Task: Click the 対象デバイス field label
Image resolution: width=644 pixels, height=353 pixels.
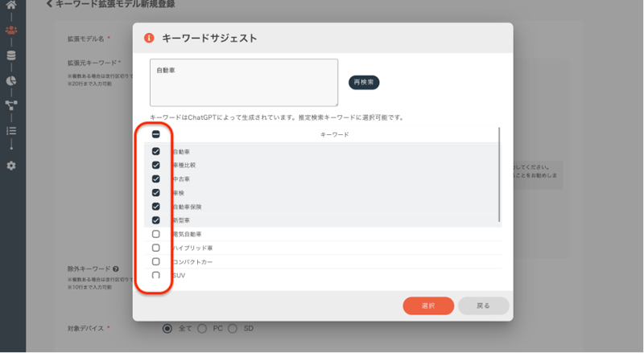Action: 85,328
